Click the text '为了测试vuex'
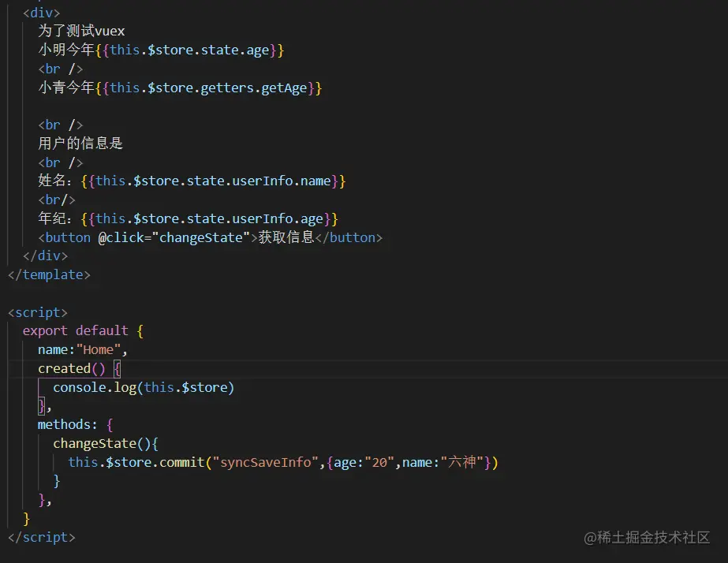728x563 pixels. pos(81,31)
